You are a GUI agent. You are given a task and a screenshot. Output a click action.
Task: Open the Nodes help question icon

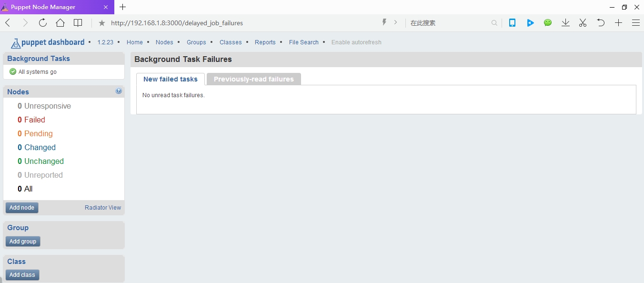(119, 91)
